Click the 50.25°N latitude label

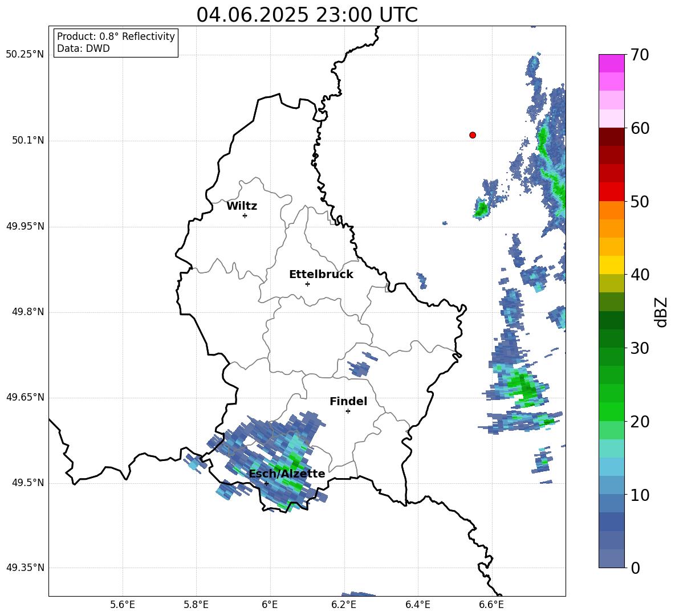click(x=25, y=55)
